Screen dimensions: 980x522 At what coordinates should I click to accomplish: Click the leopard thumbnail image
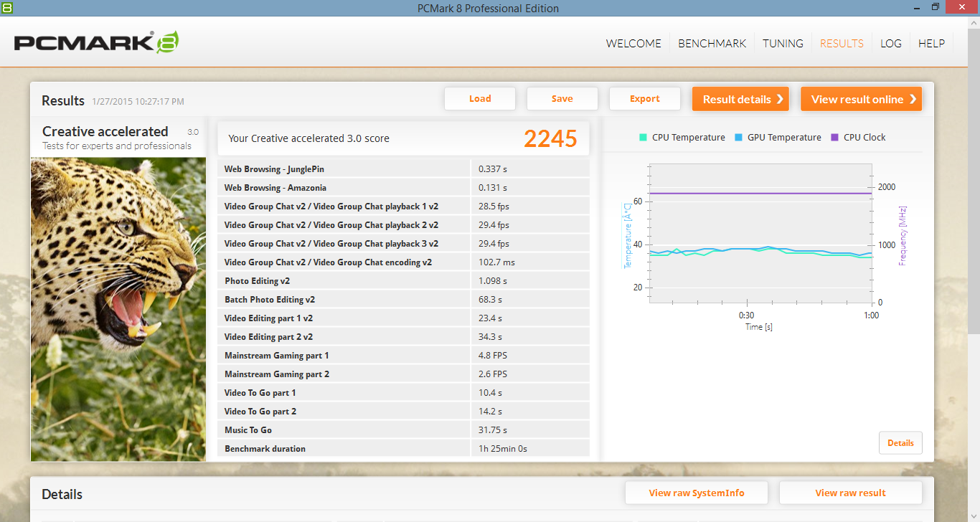pyautogui.click(x=118, y=308)
